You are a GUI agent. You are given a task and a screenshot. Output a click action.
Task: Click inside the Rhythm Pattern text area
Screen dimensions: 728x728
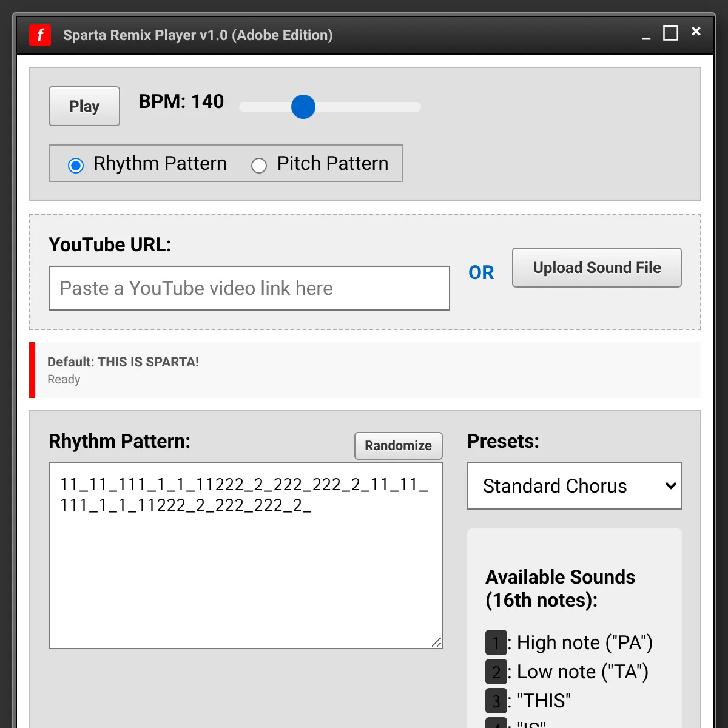[245, 576]
